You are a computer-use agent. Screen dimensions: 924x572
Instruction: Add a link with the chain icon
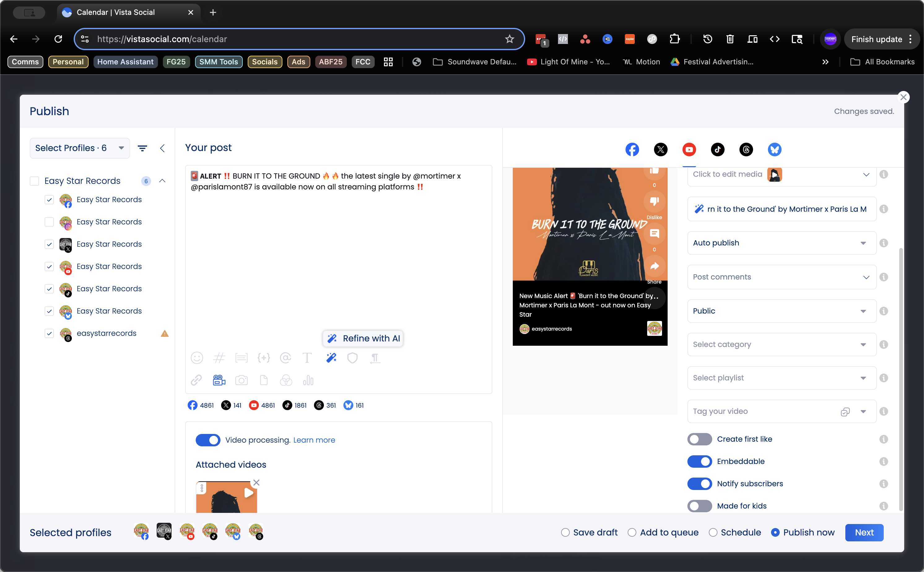point(196,380)
